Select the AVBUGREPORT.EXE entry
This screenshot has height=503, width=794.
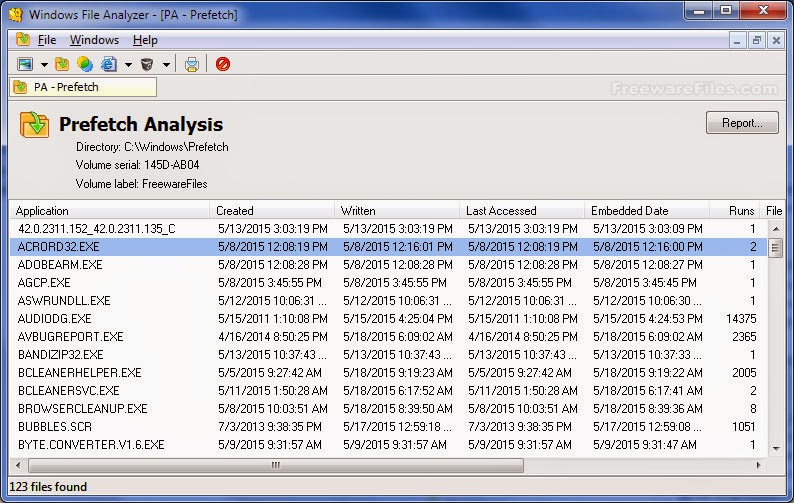click(70, 337)
